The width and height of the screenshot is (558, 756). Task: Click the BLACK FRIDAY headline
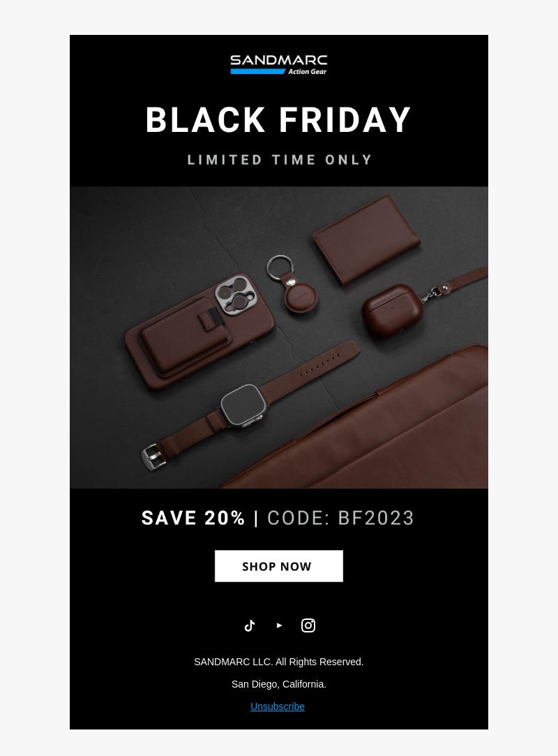pyautogui.click(x=278, y=119)
